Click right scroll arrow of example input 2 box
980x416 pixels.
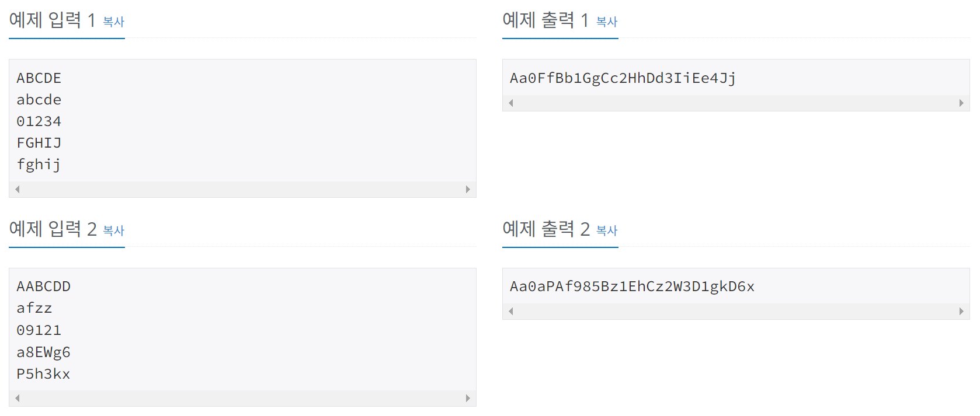[468, 398]
